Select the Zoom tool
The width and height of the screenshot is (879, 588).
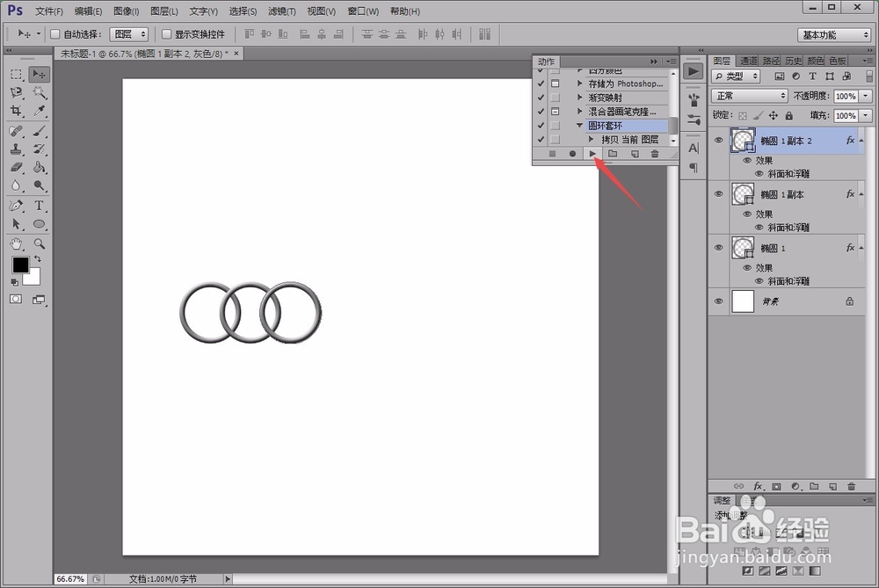[x=39, y=243]
